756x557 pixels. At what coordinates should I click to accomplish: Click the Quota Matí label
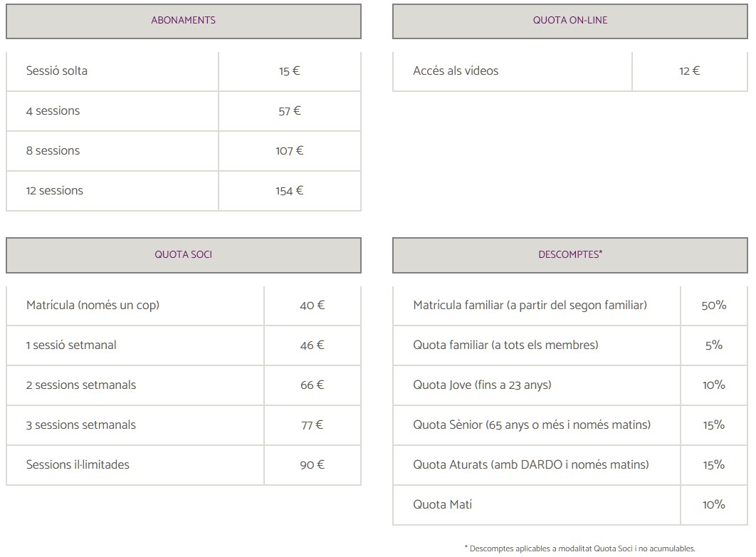tap(443, 504)
